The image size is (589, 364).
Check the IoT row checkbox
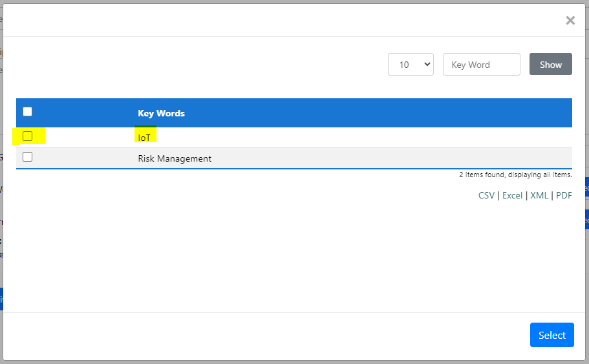click(x=27, y=136)
